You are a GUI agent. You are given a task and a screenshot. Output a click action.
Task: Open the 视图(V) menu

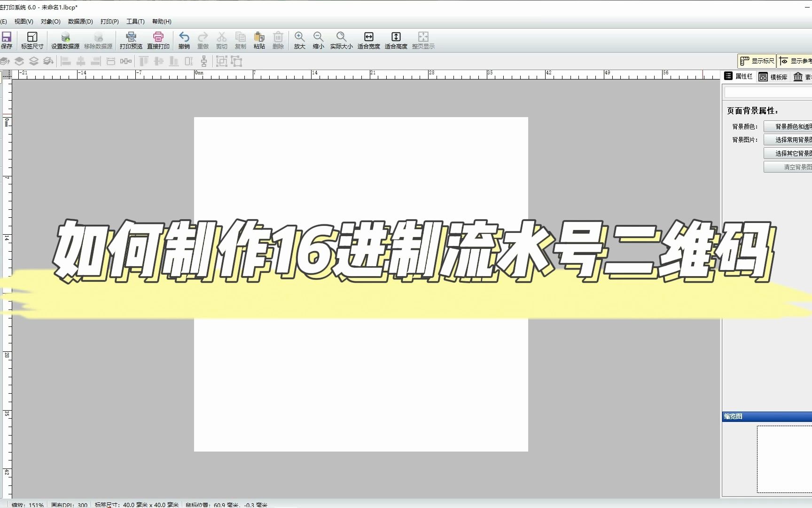click(23, 22)
